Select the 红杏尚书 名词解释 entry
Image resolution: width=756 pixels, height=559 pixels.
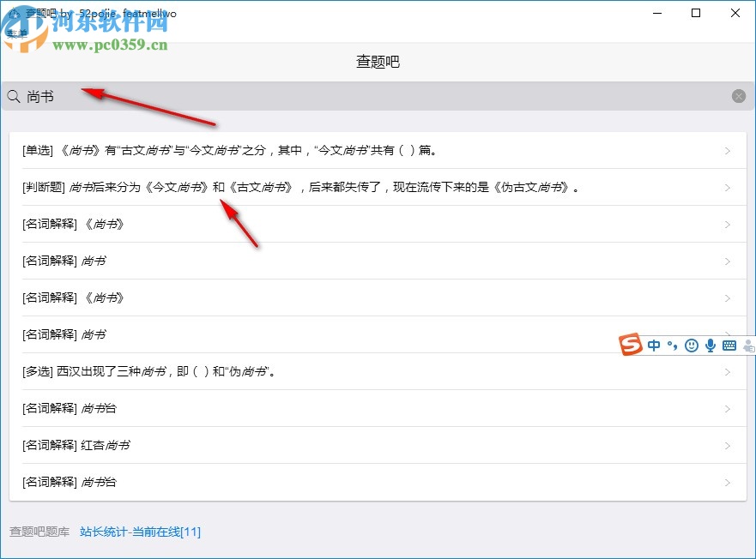[x=378, y=445]
